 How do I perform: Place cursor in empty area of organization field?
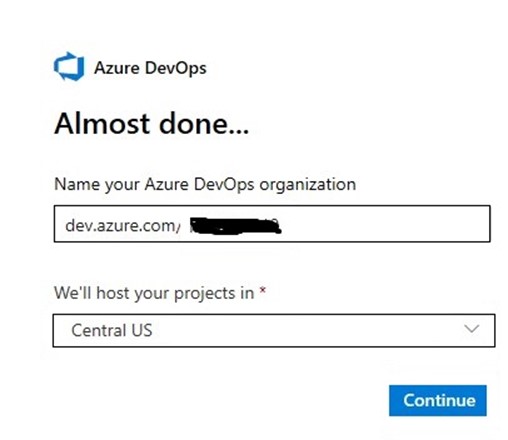(383, 224)
